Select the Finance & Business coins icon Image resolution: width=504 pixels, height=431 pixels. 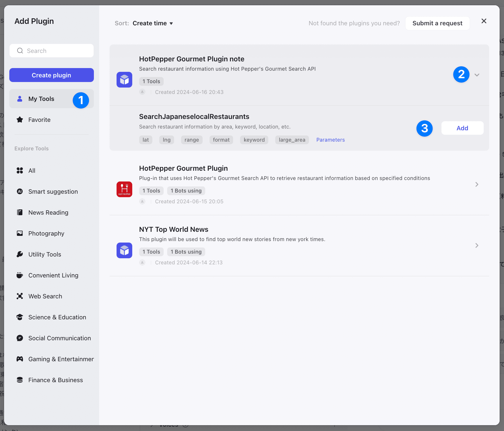(20, 380)
